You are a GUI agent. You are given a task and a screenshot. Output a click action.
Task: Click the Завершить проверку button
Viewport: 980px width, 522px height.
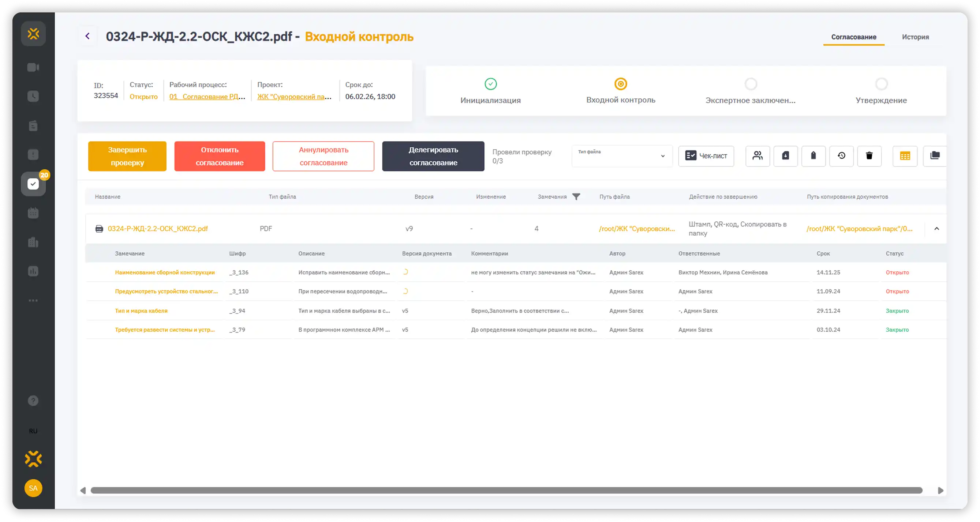(127, 156)
